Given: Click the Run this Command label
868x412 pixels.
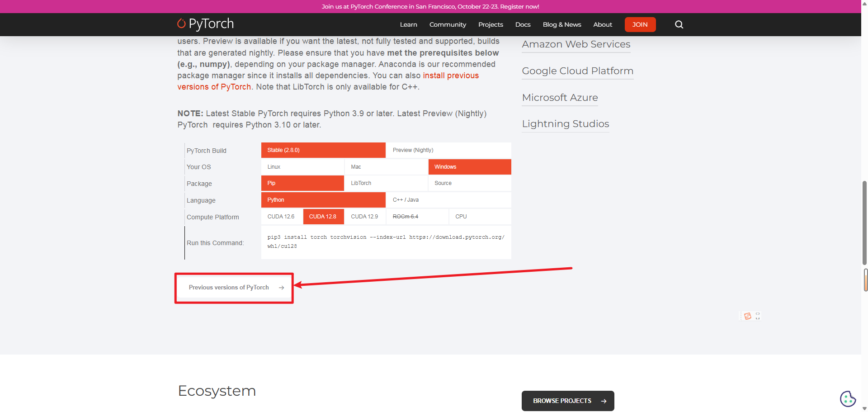Looking at the screenshot, I should [x=215, y=243].
